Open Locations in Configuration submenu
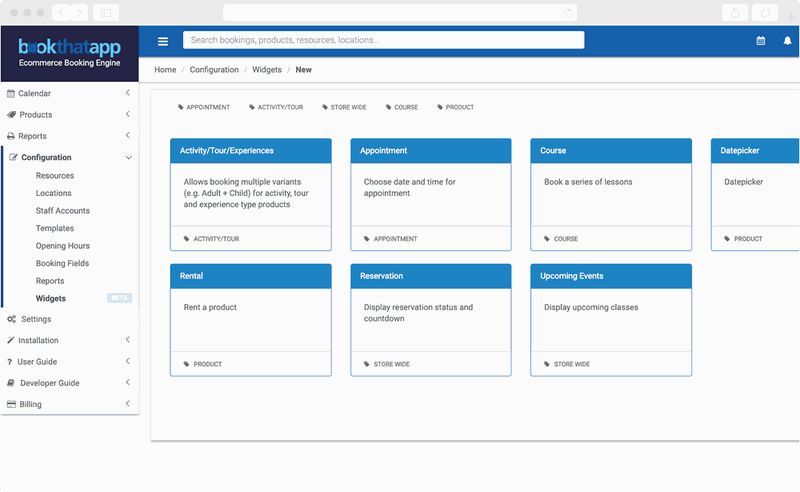 pos(54,193)
